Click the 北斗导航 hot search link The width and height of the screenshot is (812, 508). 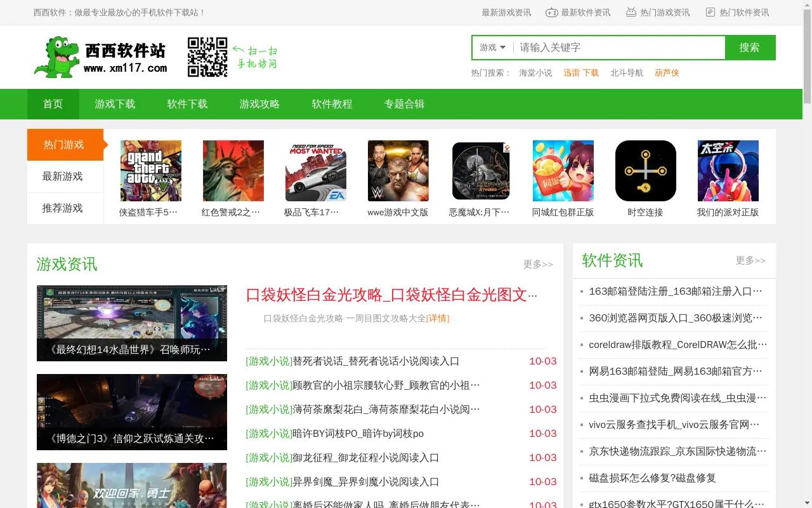pos(627,73)
